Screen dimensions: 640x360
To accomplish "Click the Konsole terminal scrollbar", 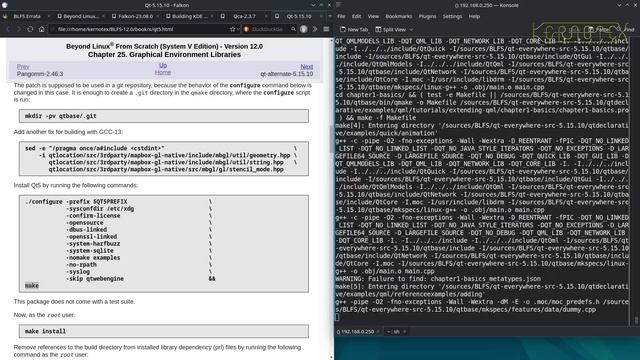I will pos(636,320).
